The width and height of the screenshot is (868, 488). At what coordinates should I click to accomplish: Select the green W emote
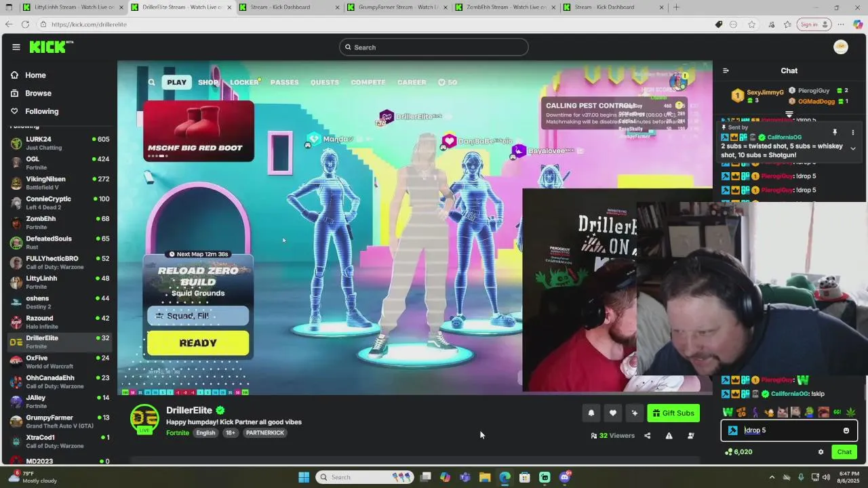point(728,412)
